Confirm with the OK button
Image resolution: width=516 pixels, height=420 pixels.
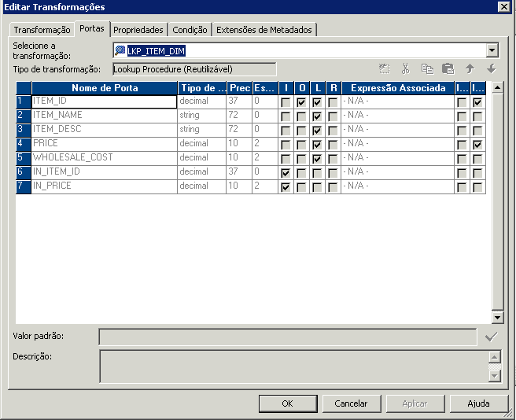tap(288, 403)
